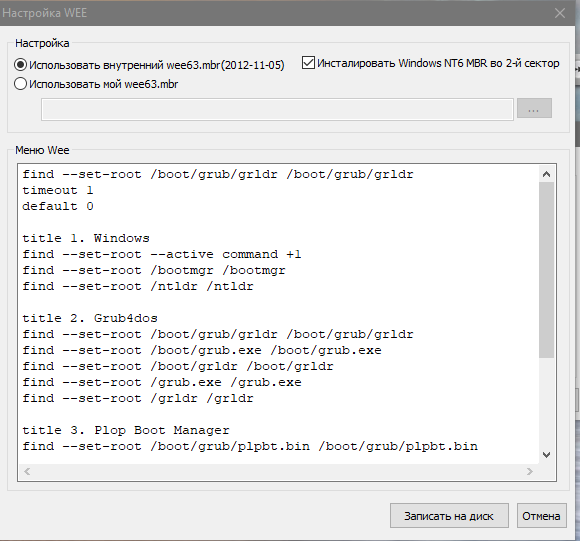Screen dimensions: 580x541
Task: Click the 'timeout 1' line
Action: pos(58,190)
